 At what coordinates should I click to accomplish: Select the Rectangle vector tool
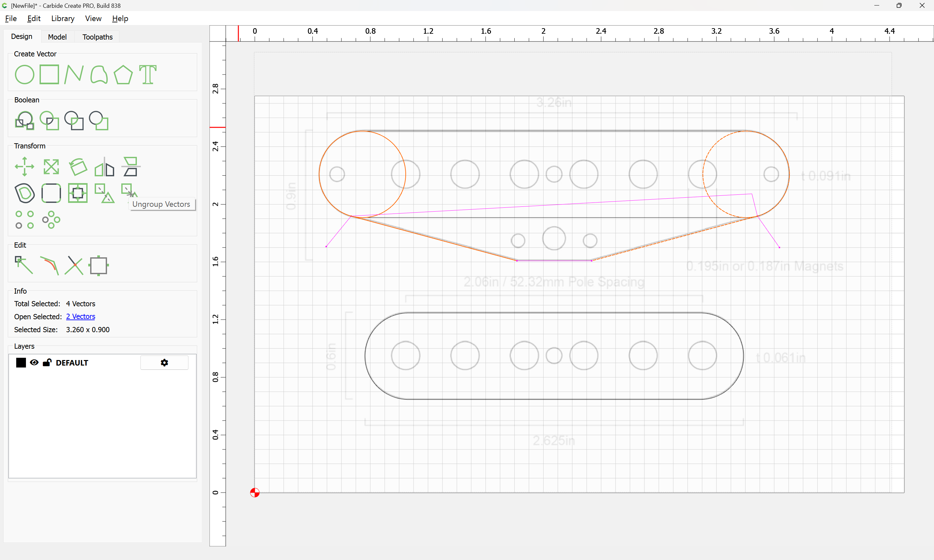pos(49,74)
